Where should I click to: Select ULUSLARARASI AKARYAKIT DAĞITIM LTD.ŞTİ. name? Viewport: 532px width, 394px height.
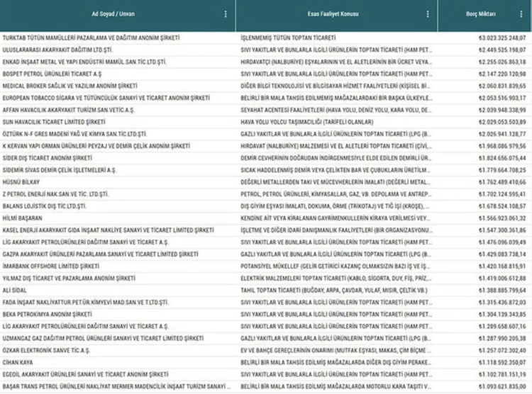click(x=57, y=50)
